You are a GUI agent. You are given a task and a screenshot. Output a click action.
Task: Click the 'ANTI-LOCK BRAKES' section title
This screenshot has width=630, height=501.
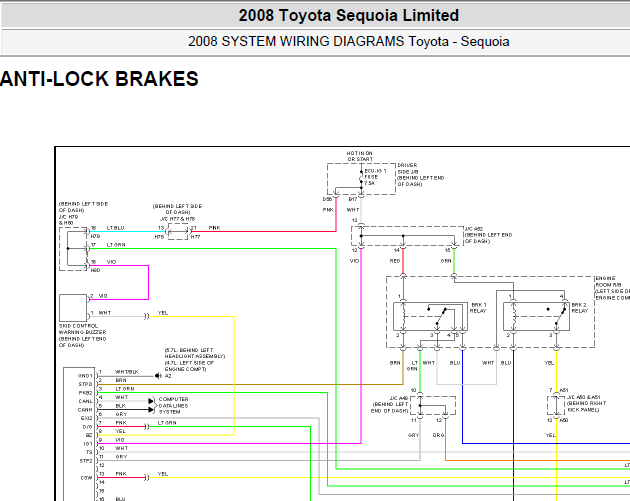(99, 79)
